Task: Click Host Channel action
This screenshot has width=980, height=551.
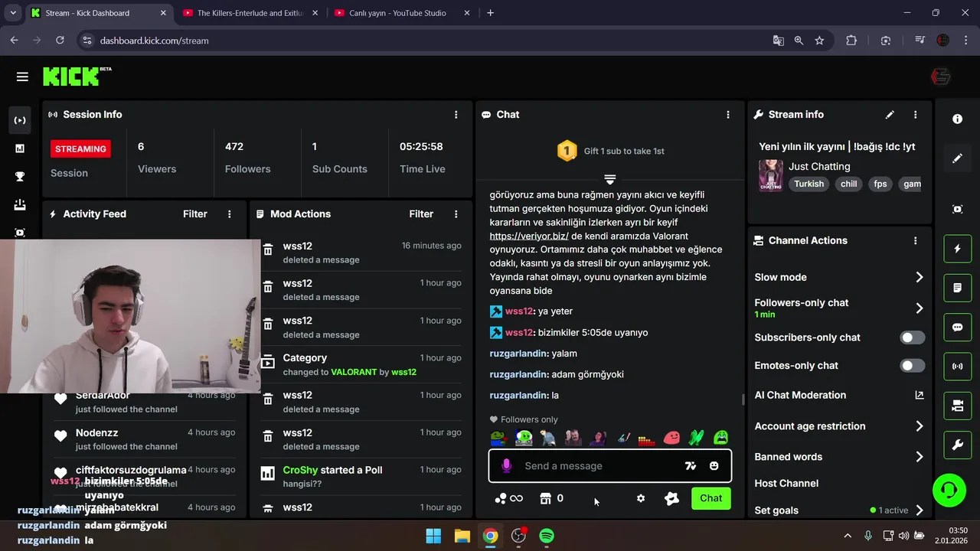Action: (x=786, y=484)
